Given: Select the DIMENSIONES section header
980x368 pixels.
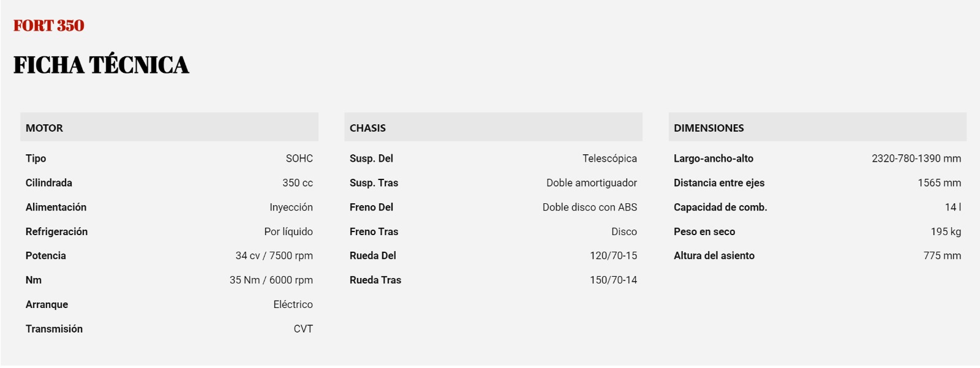Looking at the screenshot, I should (x=818, y=127).
